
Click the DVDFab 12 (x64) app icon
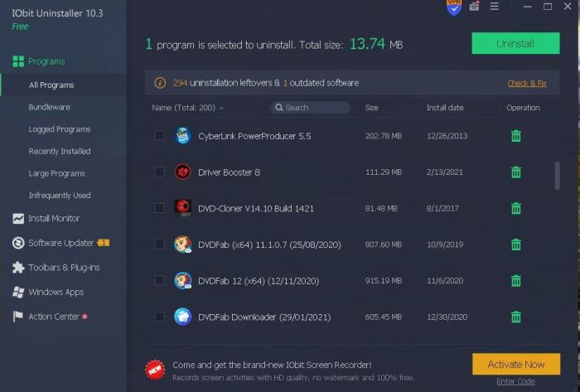pyautogui.click(x=183, y=280)
